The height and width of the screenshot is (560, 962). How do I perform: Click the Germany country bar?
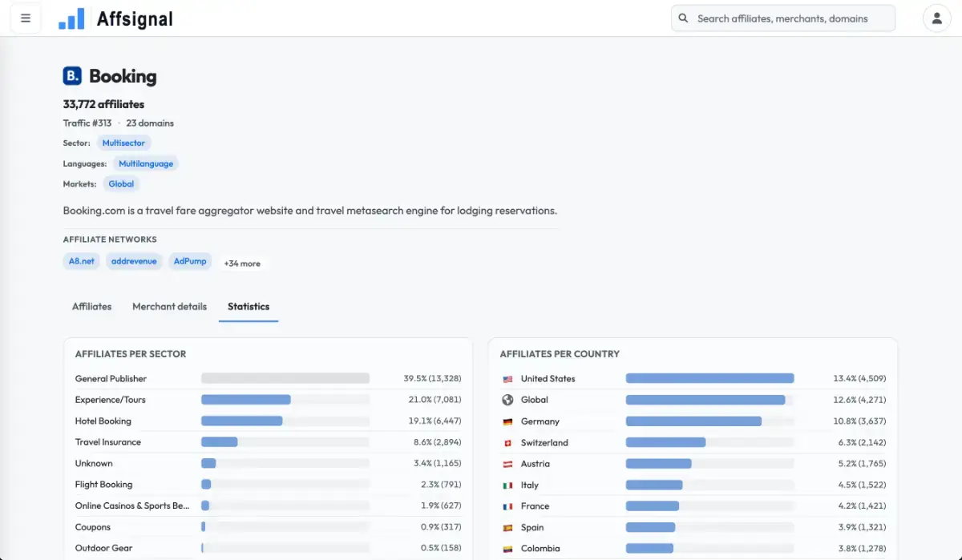pyautogui.click(x=694, y=421)
